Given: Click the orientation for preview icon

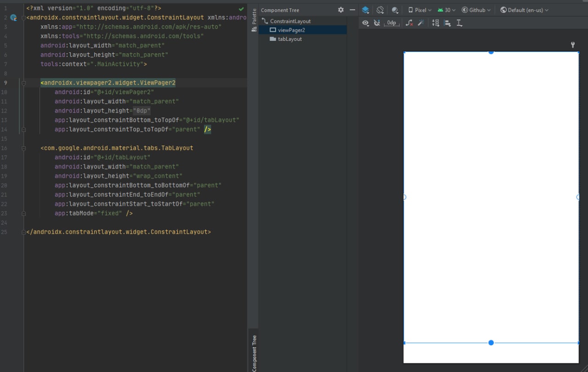Looking at the screenshot, I should click(380, 10).
